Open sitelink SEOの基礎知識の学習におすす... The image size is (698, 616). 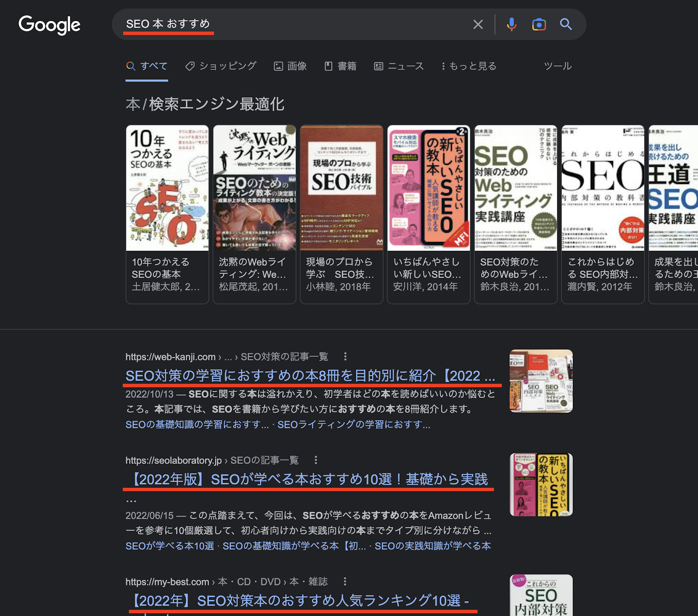[197, 424]
